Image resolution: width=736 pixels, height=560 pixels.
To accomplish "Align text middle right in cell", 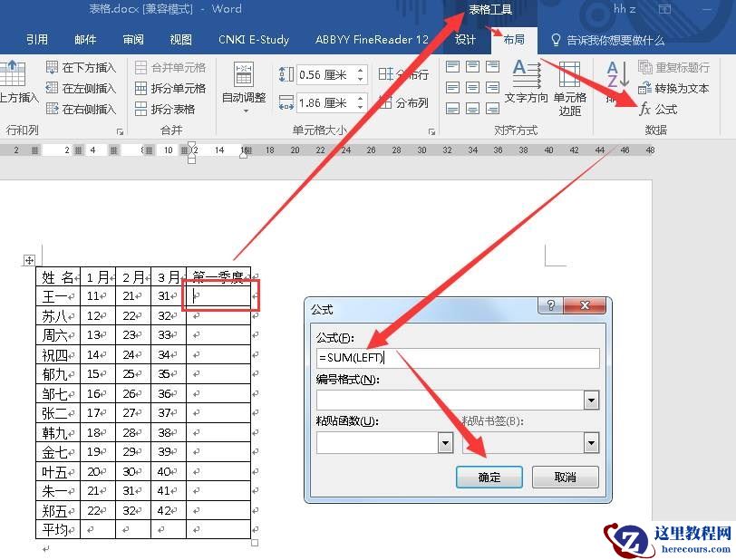I will (x=492, y=87).
